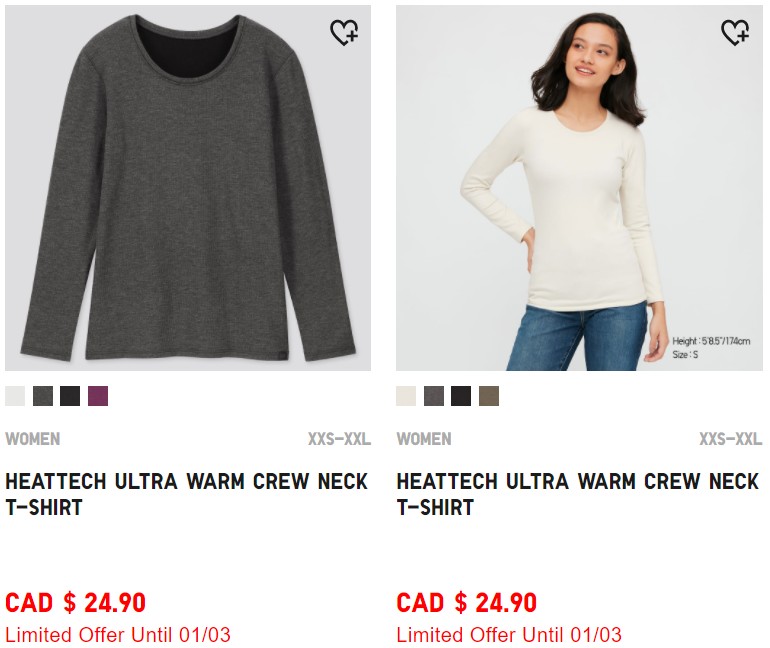Favorite the cream shirt worn by model
This screenshot has width=770, height=648.
coord(735,33)
